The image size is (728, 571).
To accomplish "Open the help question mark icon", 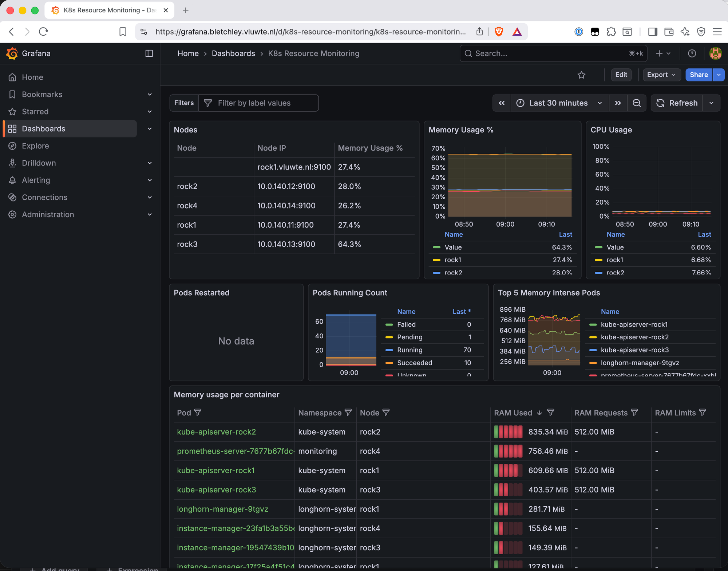I will point(692,53).
